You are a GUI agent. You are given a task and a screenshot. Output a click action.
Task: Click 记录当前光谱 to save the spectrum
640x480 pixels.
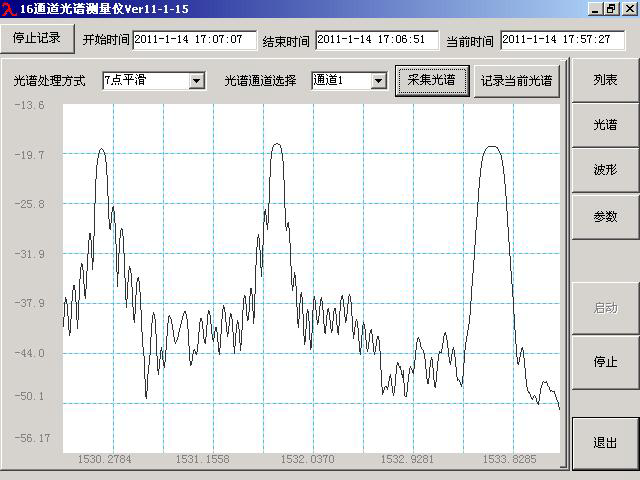click(517, 80)
